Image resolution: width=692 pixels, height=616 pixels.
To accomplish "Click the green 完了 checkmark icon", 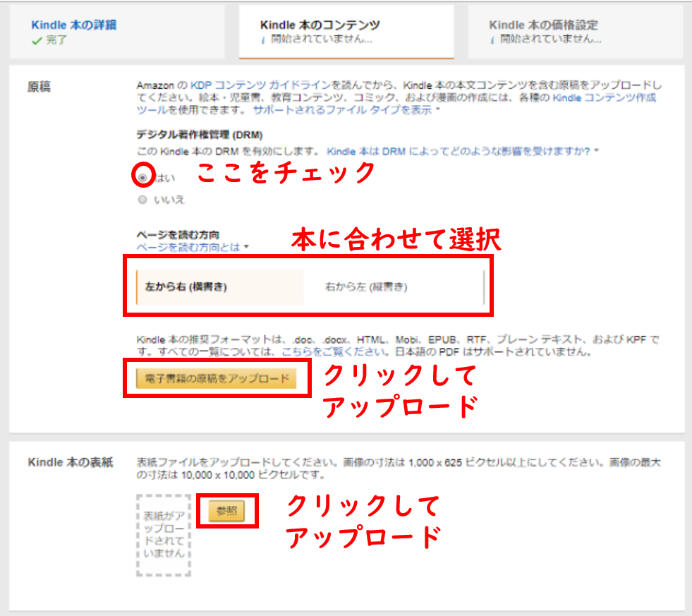I will [x=37, y=41].
